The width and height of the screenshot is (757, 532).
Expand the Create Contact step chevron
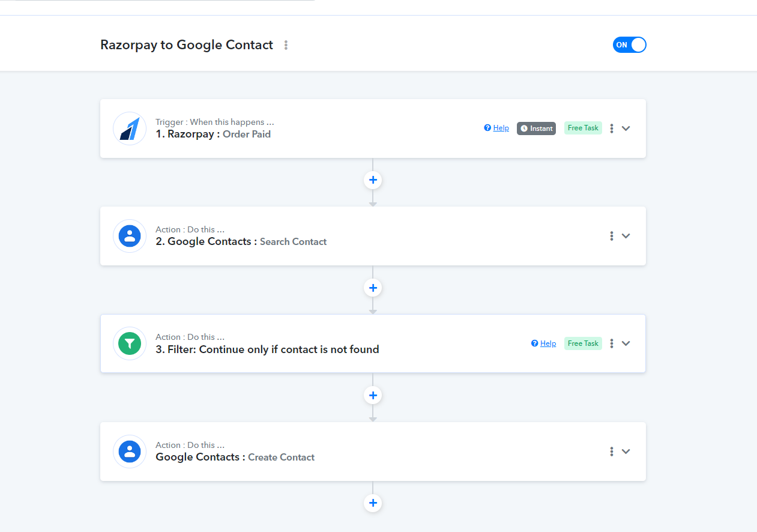[x=626, y=452]
